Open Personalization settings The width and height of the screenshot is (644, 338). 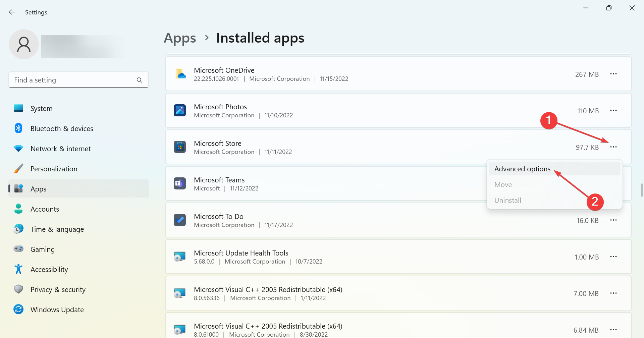(78, 169)
